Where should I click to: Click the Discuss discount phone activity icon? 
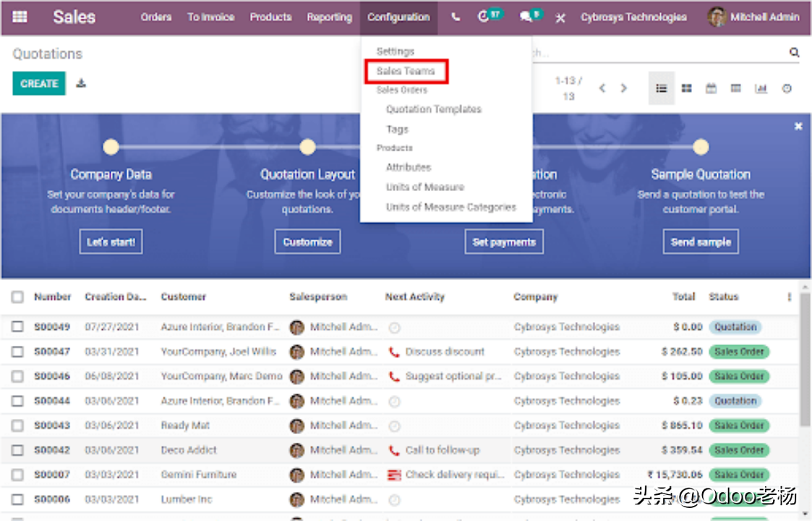pyautogui.click(x=394, y=352)
